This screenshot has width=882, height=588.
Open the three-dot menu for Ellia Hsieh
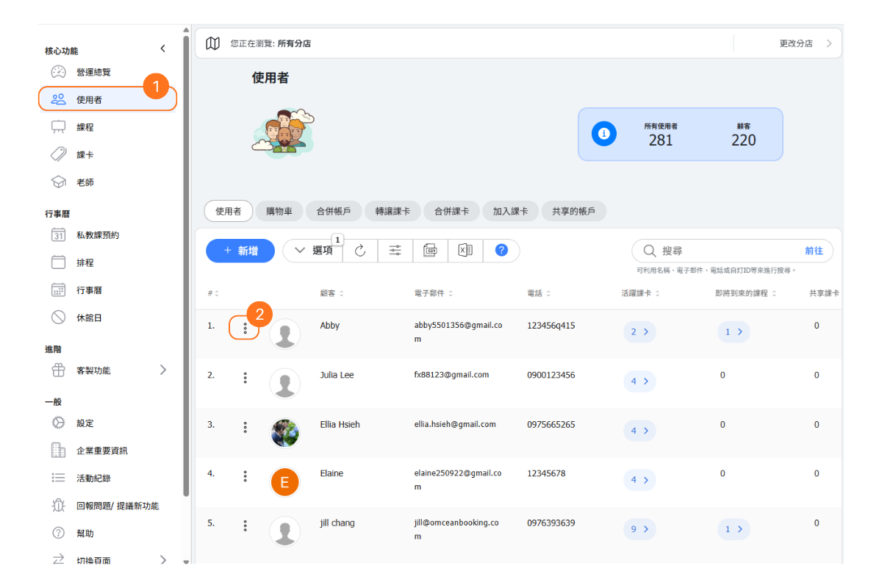[x=245, y=427]
